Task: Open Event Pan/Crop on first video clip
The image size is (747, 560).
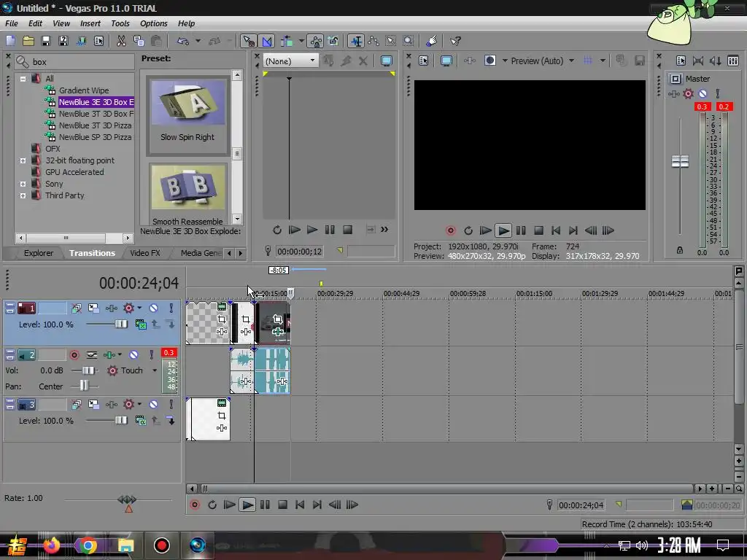Action: pos(222,319)
